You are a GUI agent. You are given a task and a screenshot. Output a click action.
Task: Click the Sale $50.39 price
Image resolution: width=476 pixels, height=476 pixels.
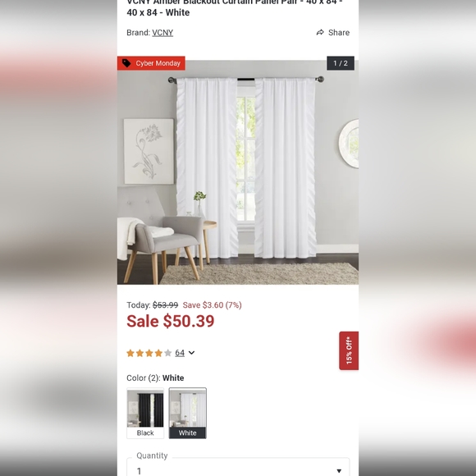171,321
